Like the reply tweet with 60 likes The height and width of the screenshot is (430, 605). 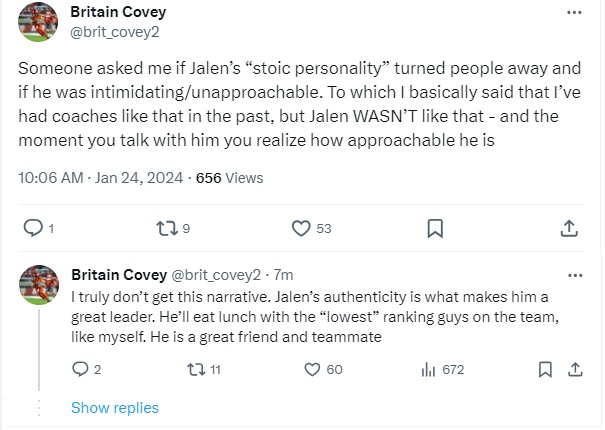click(x=310, y=369)
